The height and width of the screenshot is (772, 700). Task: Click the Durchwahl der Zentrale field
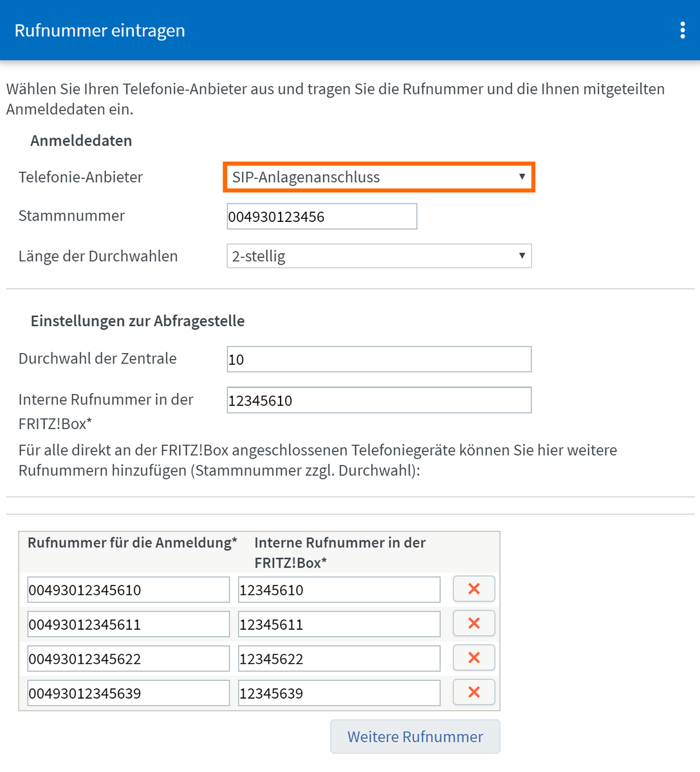(x=379, y=360)
